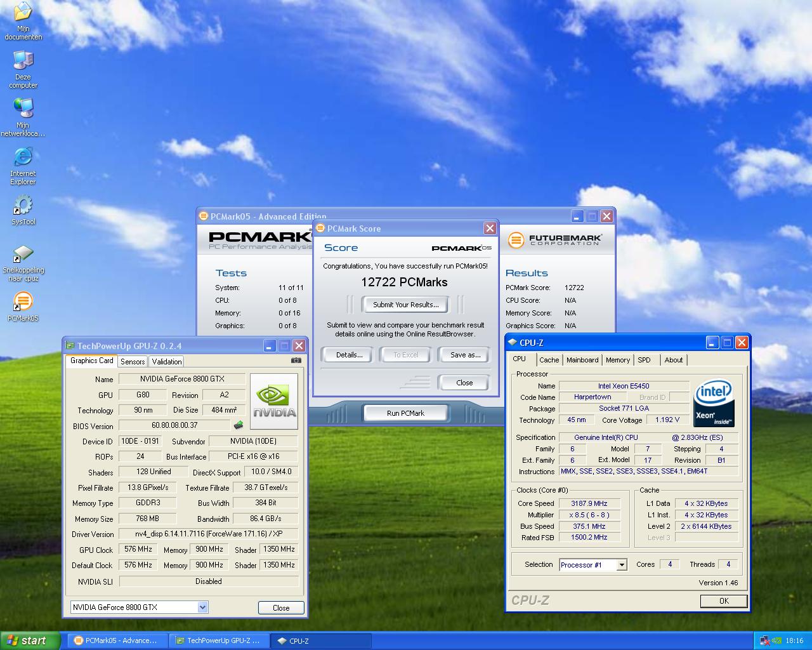Click the Code Name value Harpertown
Screen dimensions: 812x650
[593, 397]
